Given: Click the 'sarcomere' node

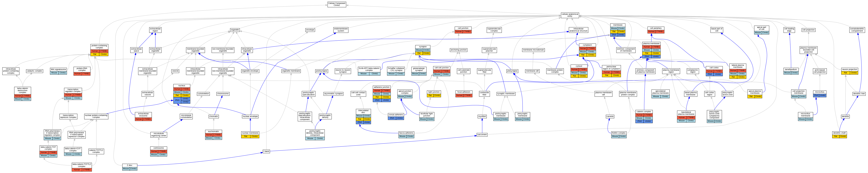Looking at the screenshot, I should (x=482, y=135).
